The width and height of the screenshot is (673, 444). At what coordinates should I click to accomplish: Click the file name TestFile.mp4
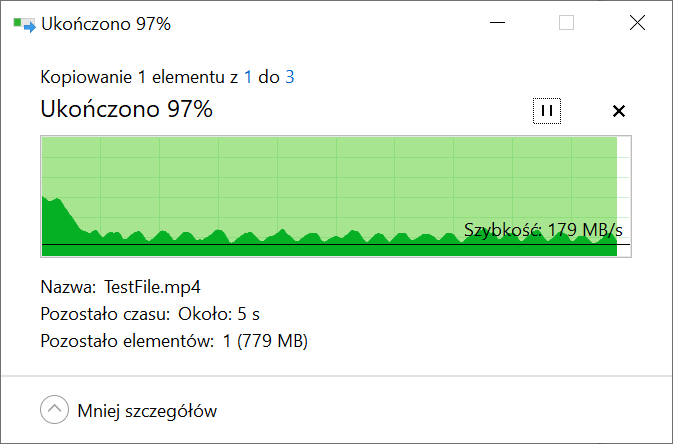(x=152, y=287)
